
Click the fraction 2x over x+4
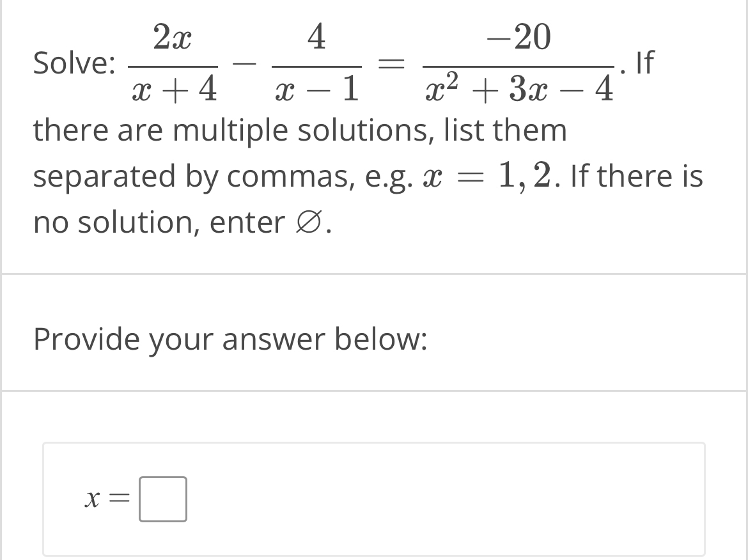(x=176, y=64)
